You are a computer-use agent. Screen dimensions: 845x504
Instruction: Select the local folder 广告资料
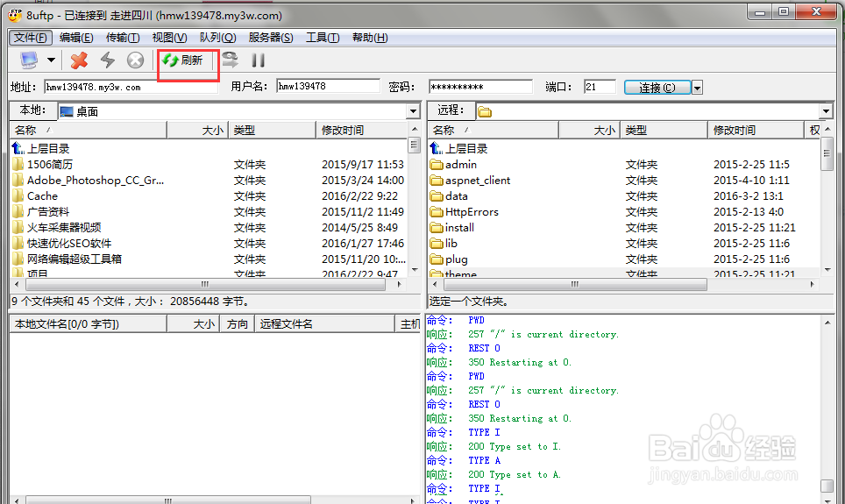coord(48,212)
